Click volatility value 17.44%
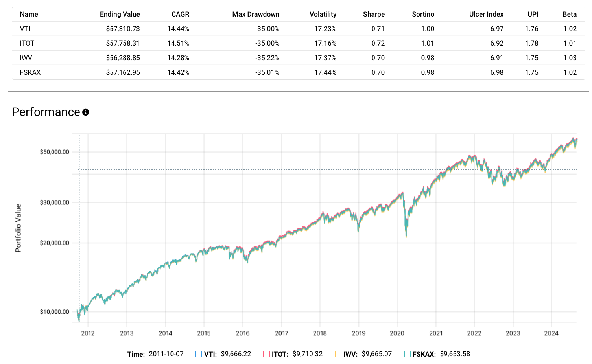The height and width of the screenshot is (364, 592). pyautogui.click(x=325, y=72)
